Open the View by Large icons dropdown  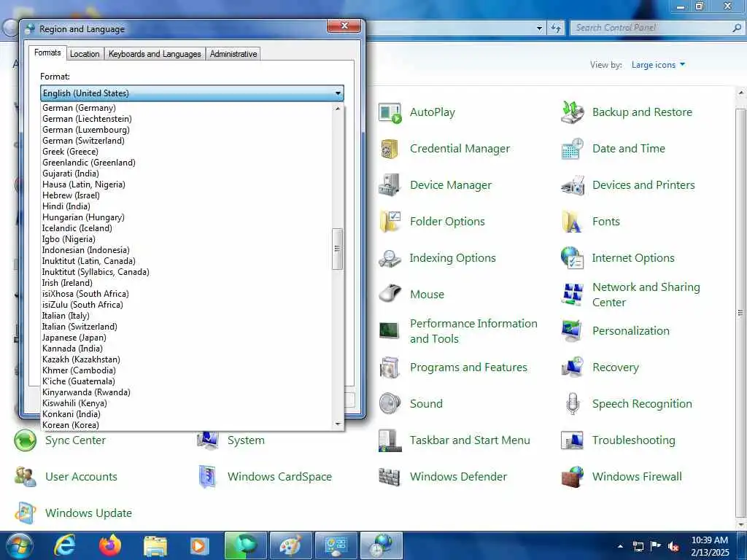659,65
